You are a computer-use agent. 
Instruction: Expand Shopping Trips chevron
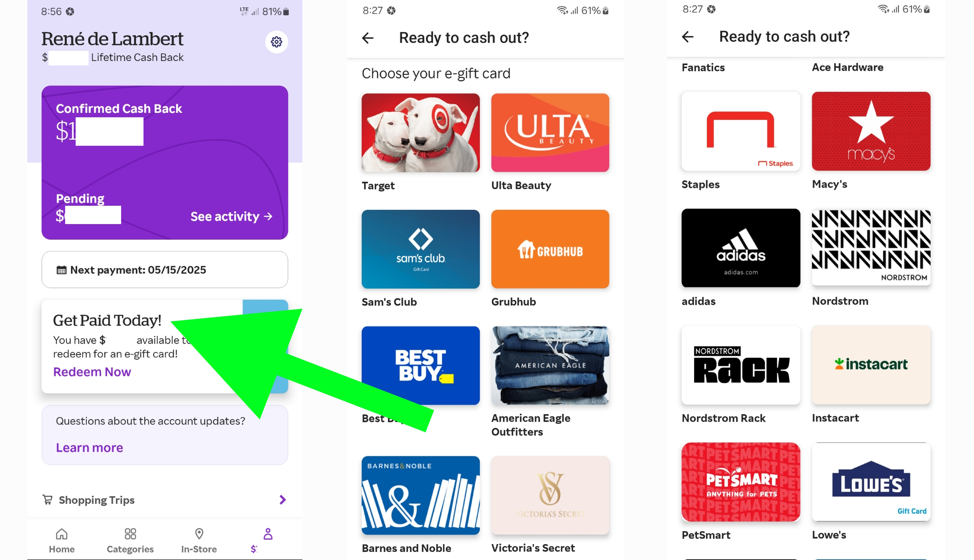[x=283, y=500]
